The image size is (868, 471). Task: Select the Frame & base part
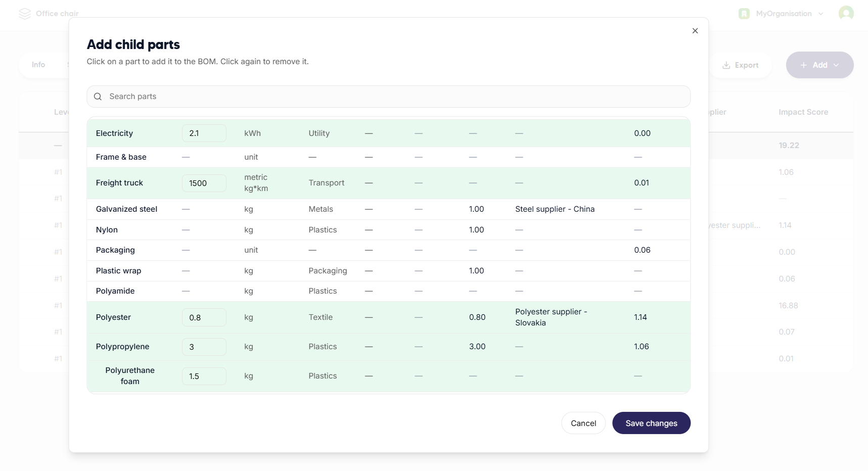(x=121, y=157)
